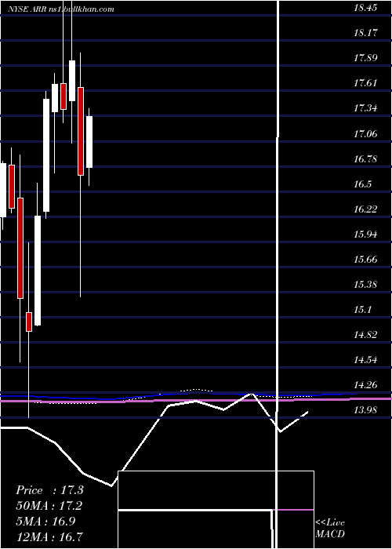Click the 15.38 price axis label
Viewport: 392px width, 549px height.
click(x=365, y=285)
